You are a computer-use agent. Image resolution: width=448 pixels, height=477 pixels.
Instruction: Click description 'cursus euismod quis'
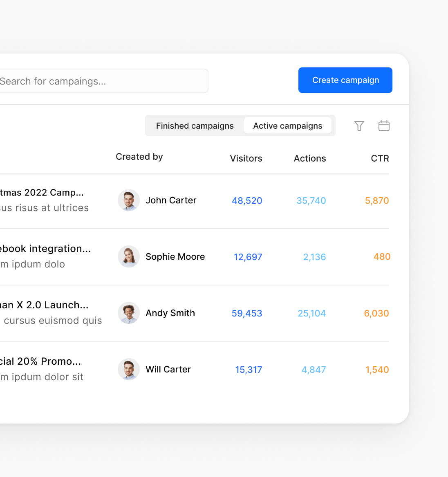(53, 320)
